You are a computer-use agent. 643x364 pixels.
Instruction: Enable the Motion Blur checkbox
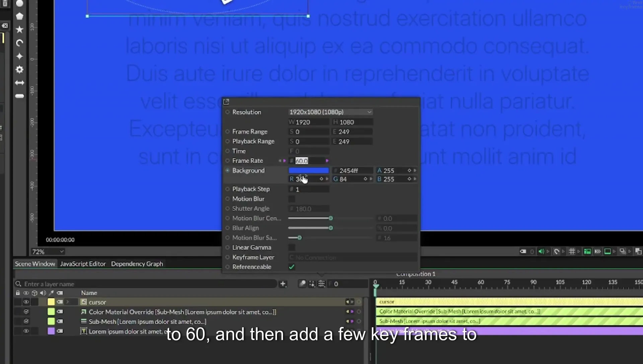292,199
